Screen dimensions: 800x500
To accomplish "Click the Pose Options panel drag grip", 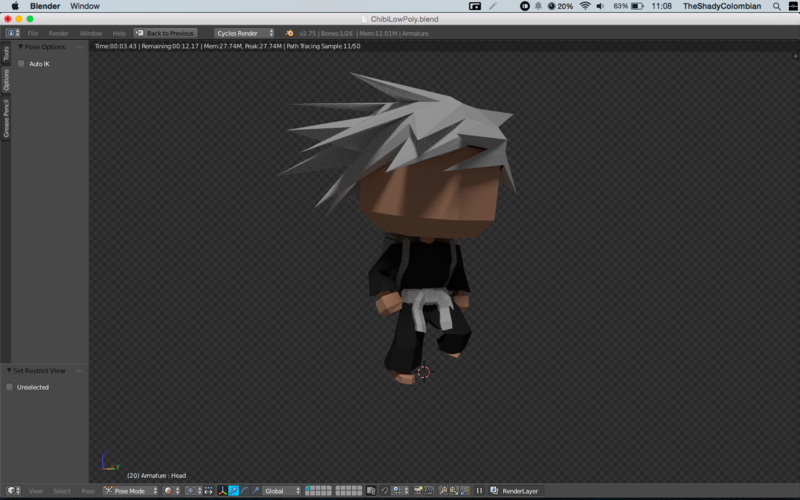I will coord(79,46).
